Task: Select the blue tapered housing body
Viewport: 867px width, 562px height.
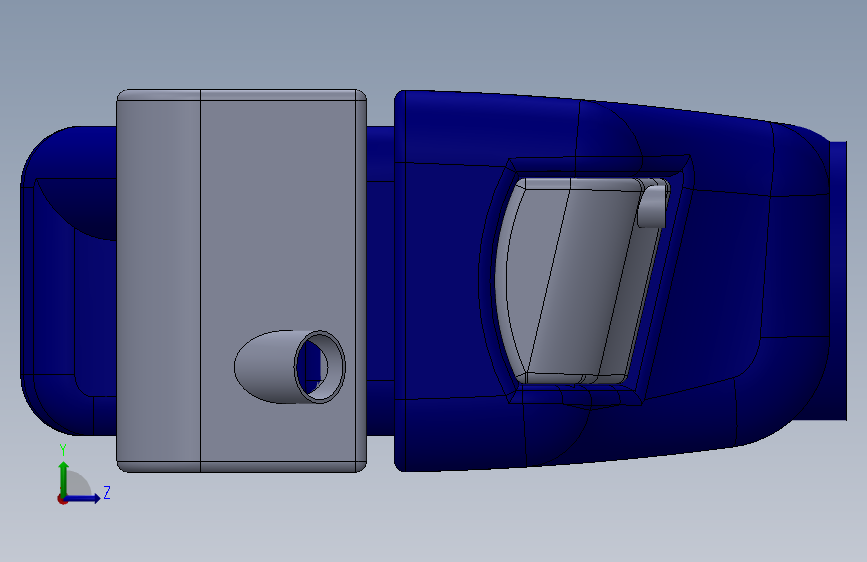Action: (611, 281)
